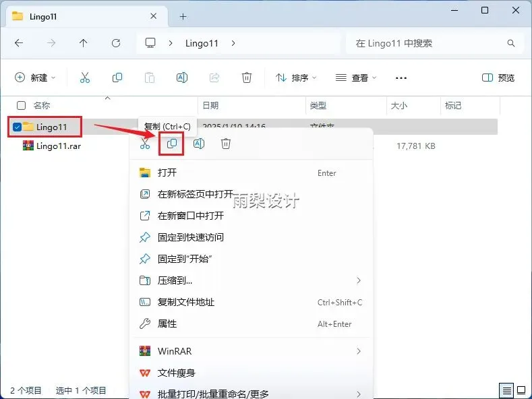Viewport: 532px width, 399px height.
Task: Toggle the select-all checkbox in the header
Action: pyautogui.click(x=21, y=106)
